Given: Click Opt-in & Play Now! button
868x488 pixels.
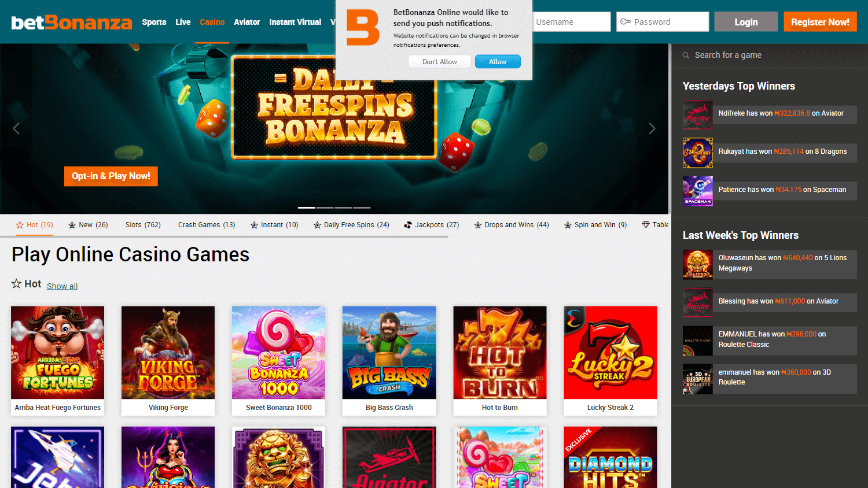Looking at the screenshot, I should tap(111, 176).
